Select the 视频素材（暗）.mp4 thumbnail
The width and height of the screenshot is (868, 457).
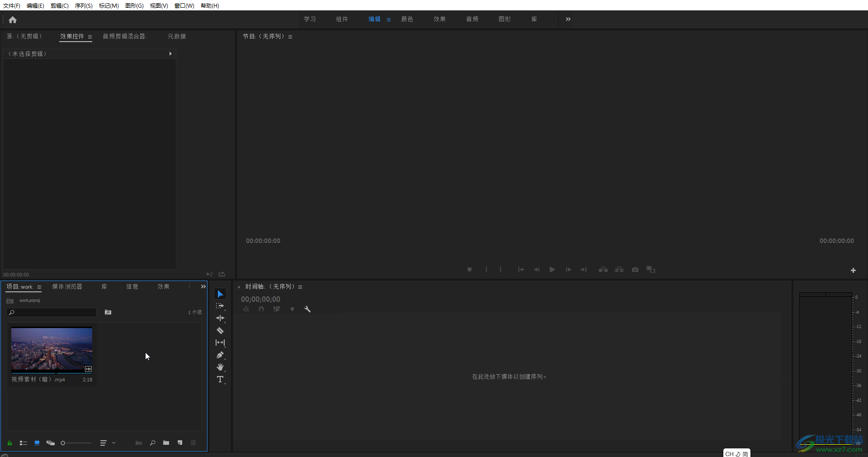52,349
